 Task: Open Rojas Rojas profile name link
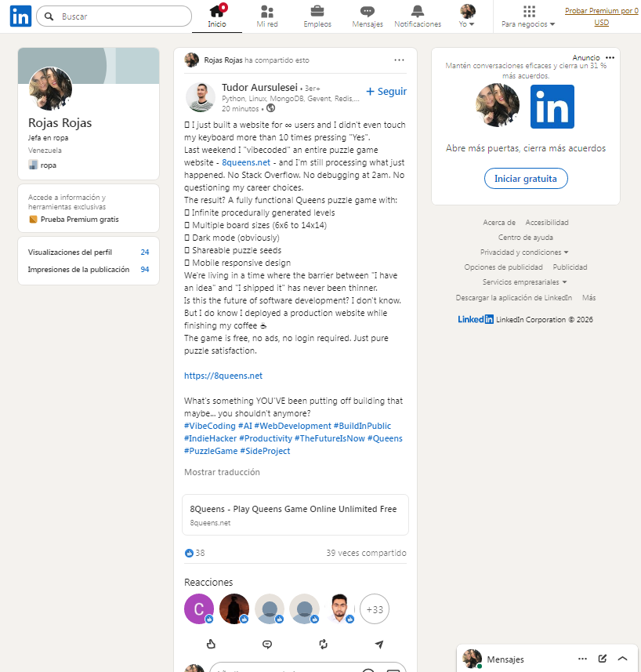coord(60,122)
